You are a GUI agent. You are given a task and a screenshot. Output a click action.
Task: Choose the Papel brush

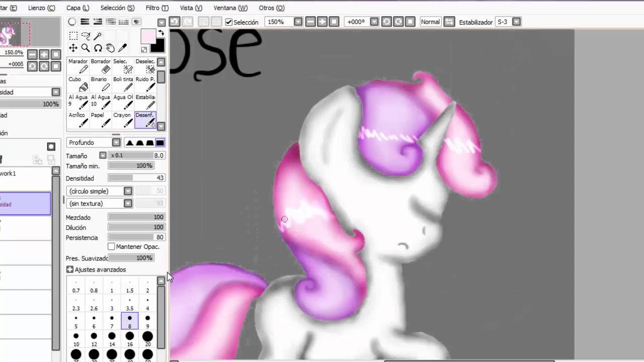(x=101, y=120)
